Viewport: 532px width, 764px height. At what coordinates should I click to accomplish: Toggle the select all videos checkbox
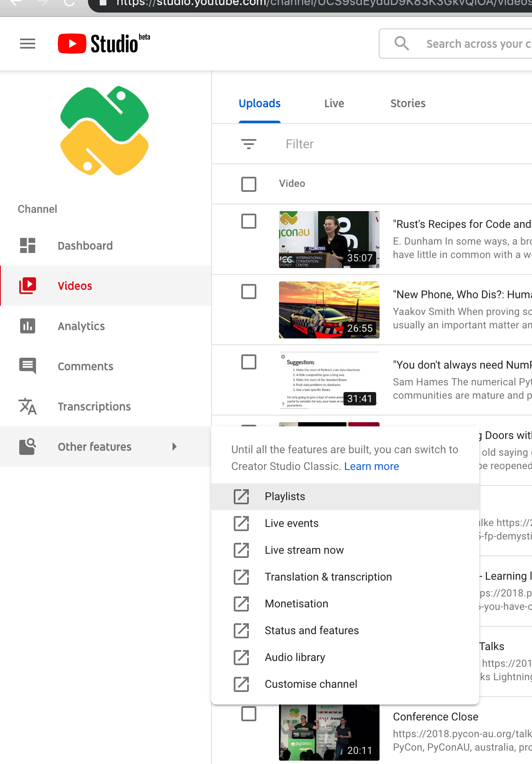249,184
